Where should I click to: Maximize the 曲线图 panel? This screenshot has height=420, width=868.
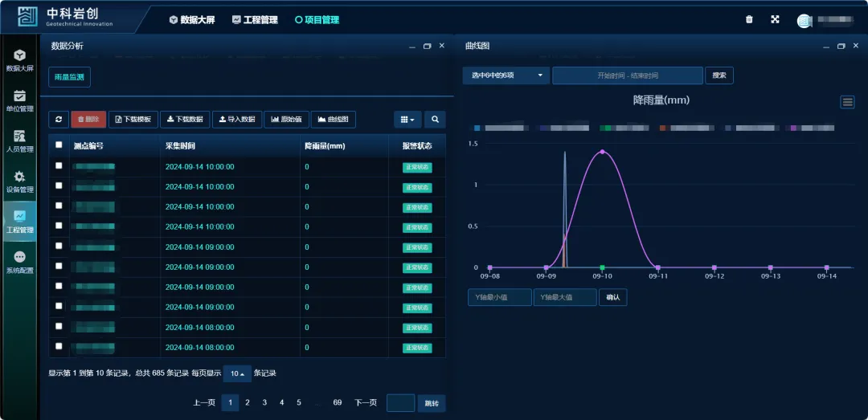(x=841, y=46)
